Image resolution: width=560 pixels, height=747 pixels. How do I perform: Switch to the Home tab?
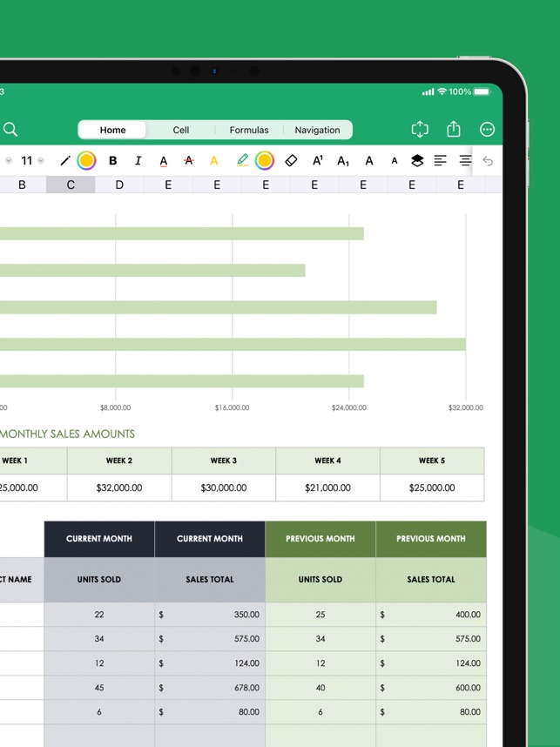112,130
